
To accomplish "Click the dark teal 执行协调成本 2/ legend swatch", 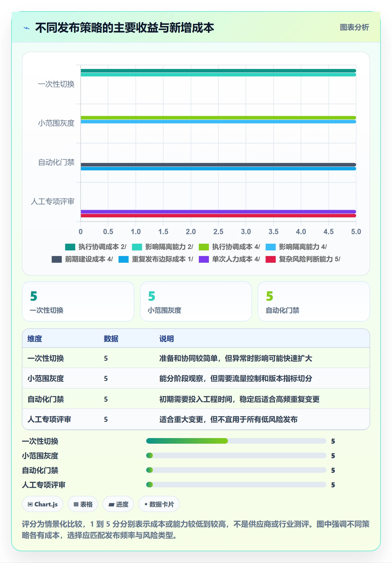I will [x=70, y=247].
